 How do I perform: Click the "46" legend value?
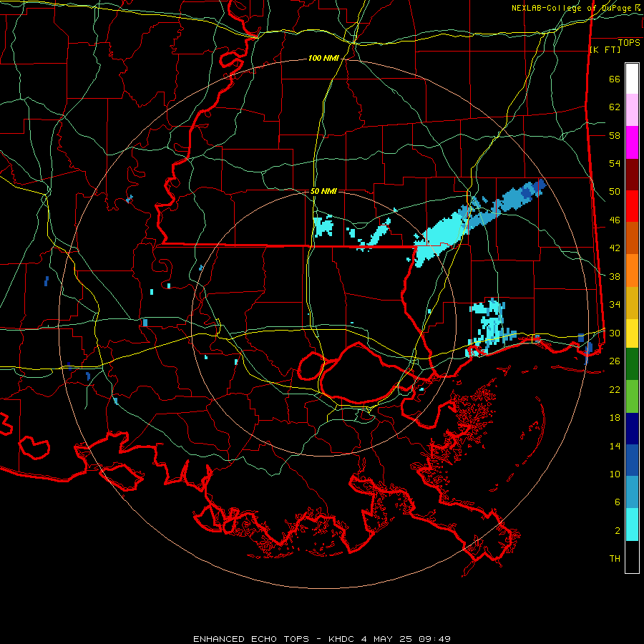click(615, 220)
